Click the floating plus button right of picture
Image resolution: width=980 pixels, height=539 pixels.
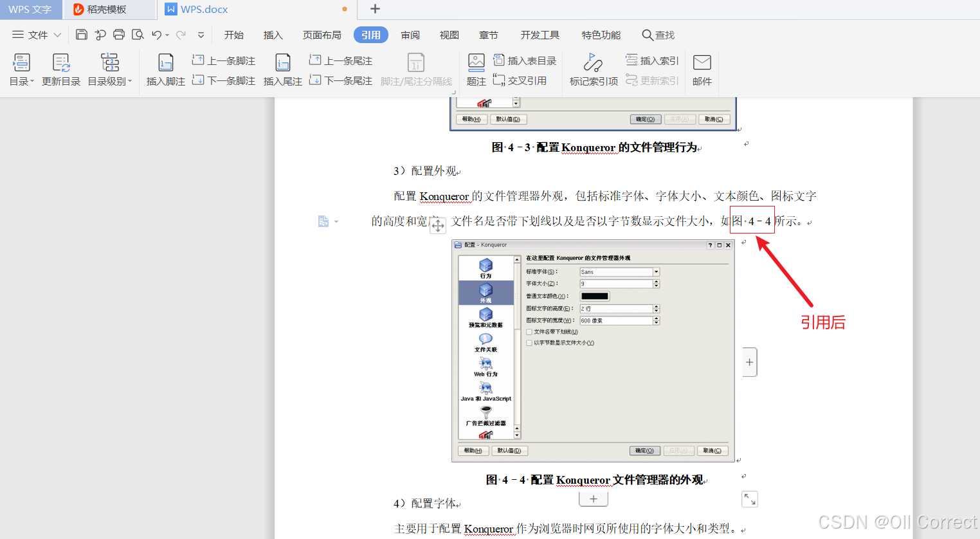coord(750,362)
